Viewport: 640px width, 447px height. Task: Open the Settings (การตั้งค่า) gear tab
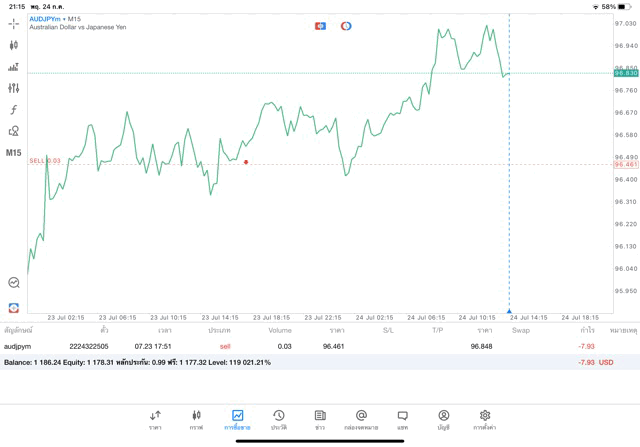(485, 419)
